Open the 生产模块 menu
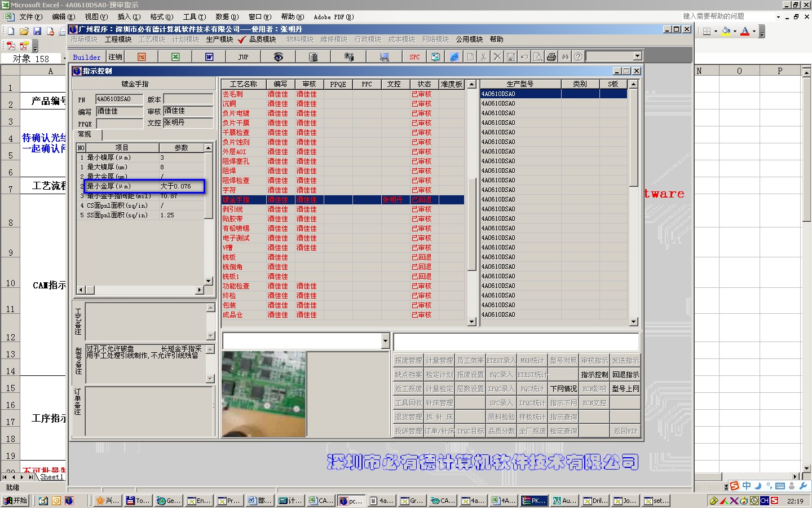Viewport: 812px width, 508px height. click(x=219, y=40)
